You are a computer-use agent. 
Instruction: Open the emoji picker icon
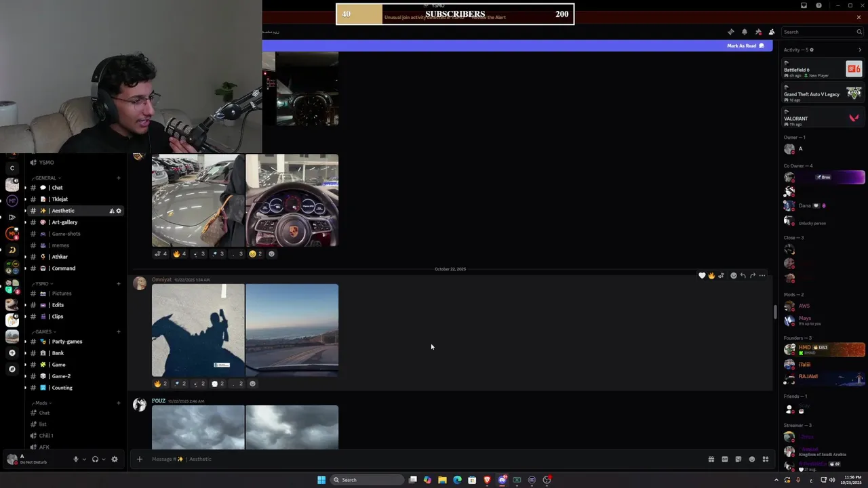(x=751, y=459)
